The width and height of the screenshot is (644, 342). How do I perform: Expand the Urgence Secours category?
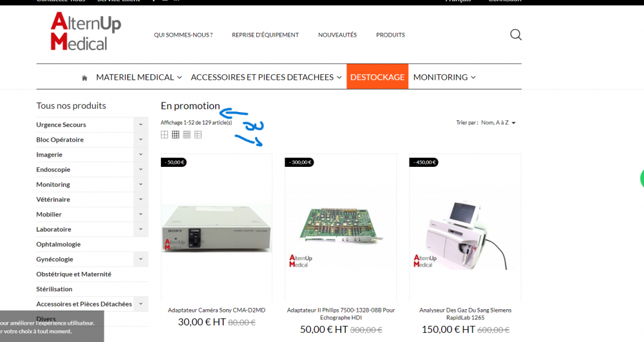pyautogui.click(x=140, y=124)
